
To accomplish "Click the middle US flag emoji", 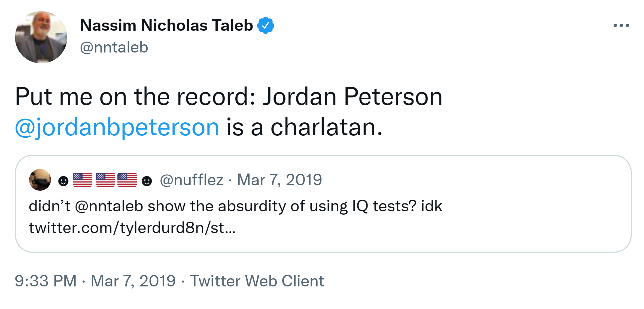I will [x=105, y=180].
